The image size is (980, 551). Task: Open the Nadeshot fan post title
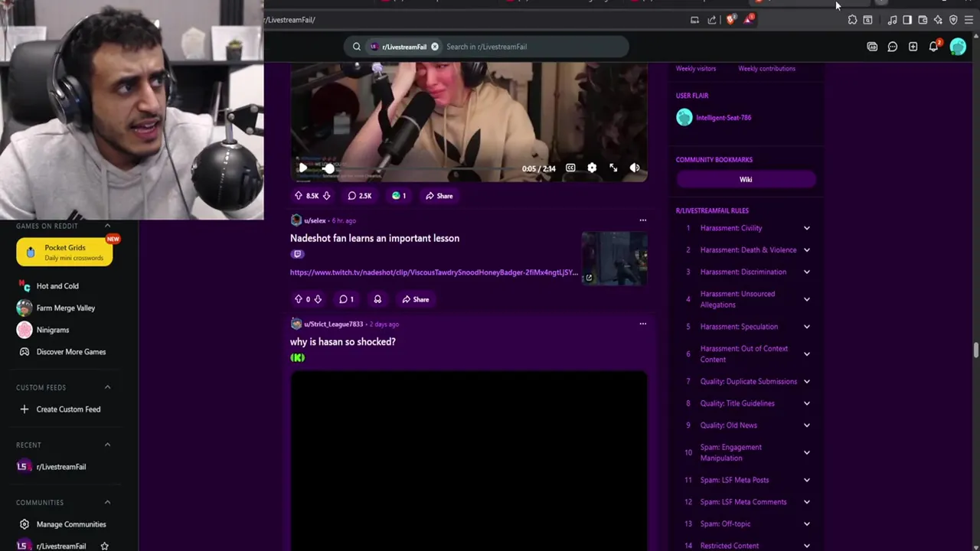pyautogui.click(x=374, y=238)
